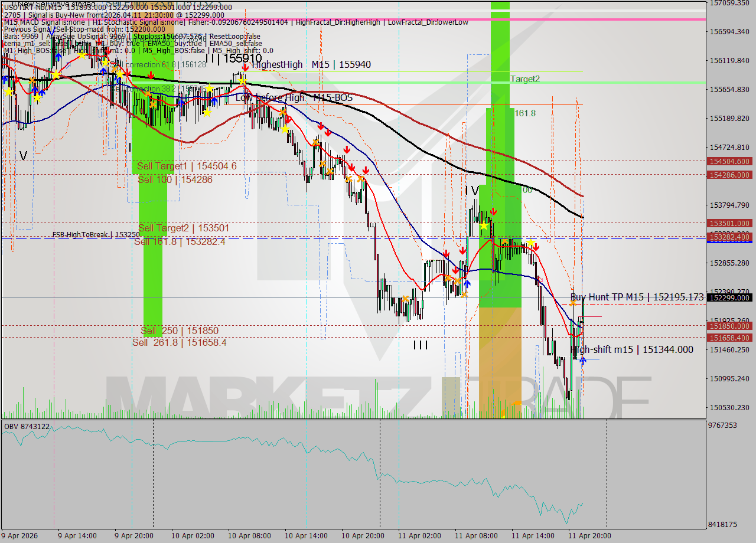The image size is (756, 543).
Task: Click the orange cross marker beside Buy Hunt TP
Action: click(x=573, y=303)
